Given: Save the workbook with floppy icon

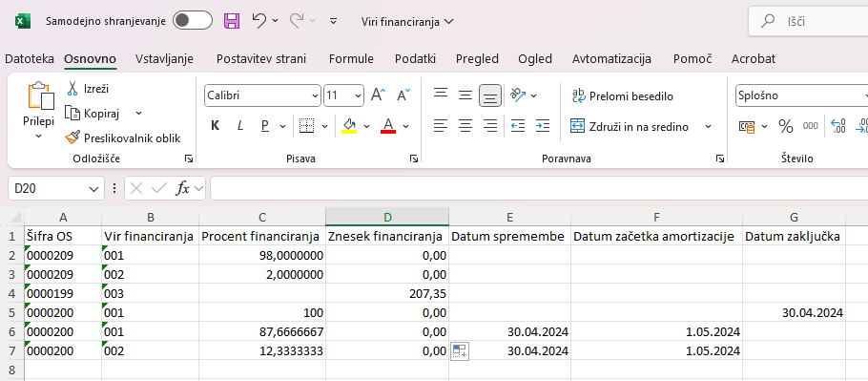Looking at the screenshot, I should pos(232,21).
